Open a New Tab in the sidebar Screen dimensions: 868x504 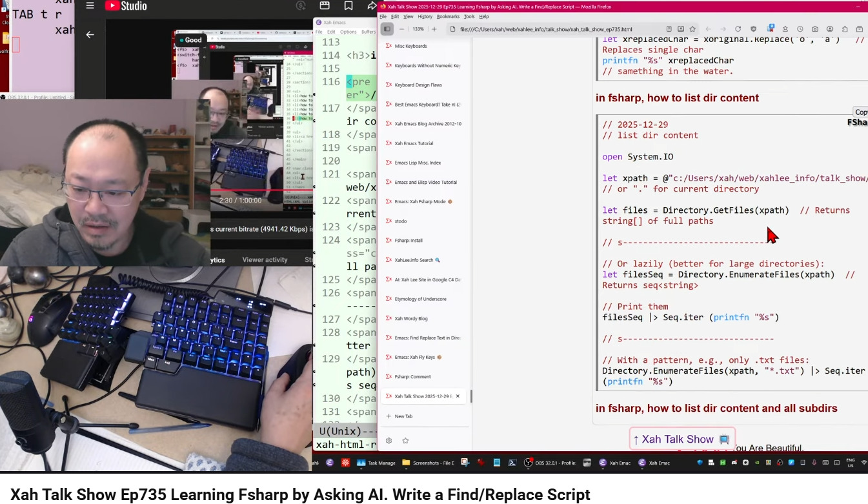(x=403, y=416)
